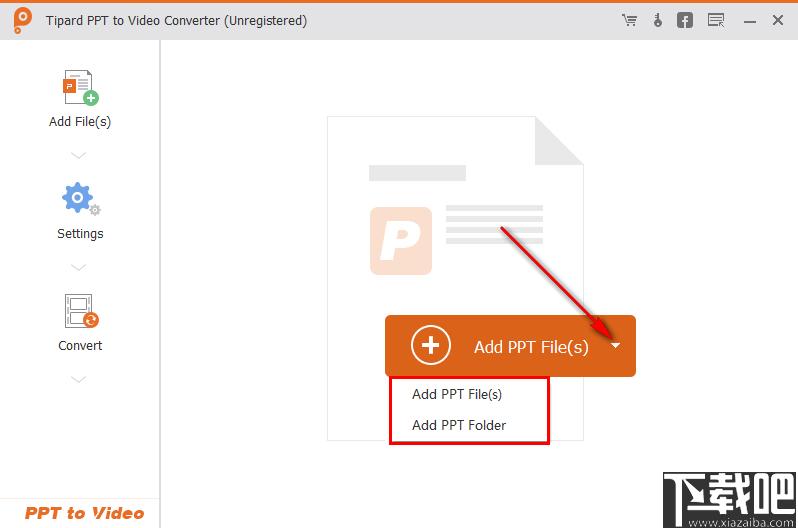
Task: Choose Add PPT Folder from dropdown menu
Action: 459,425
